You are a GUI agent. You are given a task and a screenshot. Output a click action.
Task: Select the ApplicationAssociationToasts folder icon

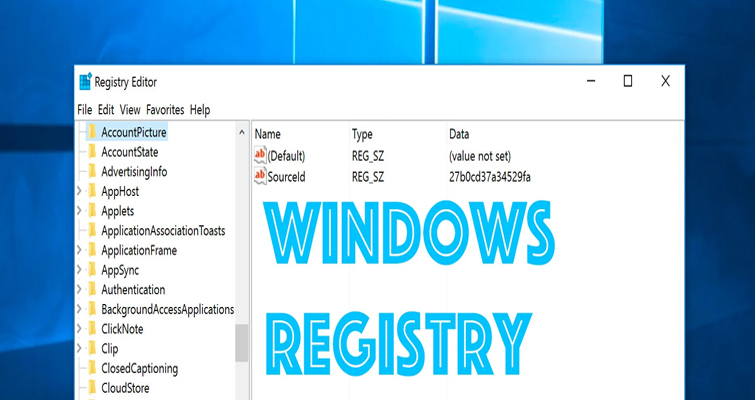point(92,231)
